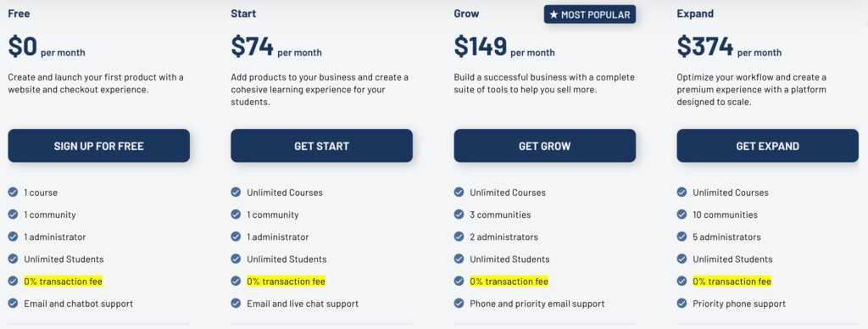868x329 pixels.
Task: Click the '$149 per month' Grow price
Action: point(504,47)
